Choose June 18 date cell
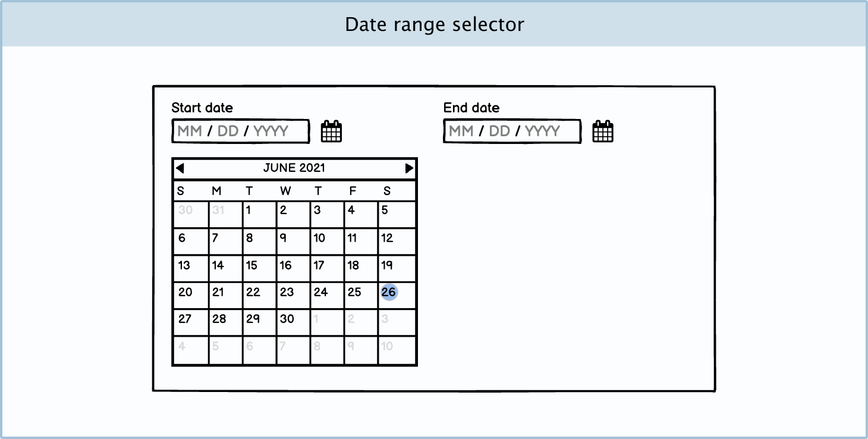 tap(361, 268)
